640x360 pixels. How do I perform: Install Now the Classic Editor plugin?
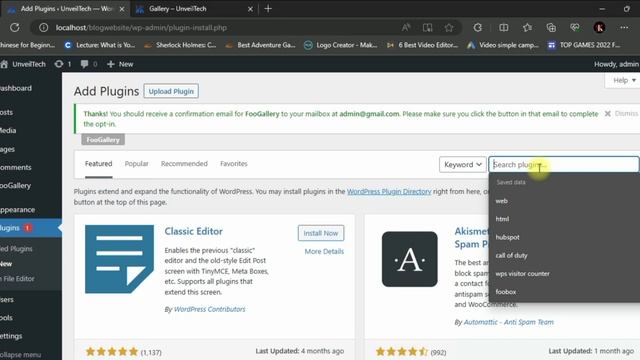pyautogui.click(x=321, y=233)
